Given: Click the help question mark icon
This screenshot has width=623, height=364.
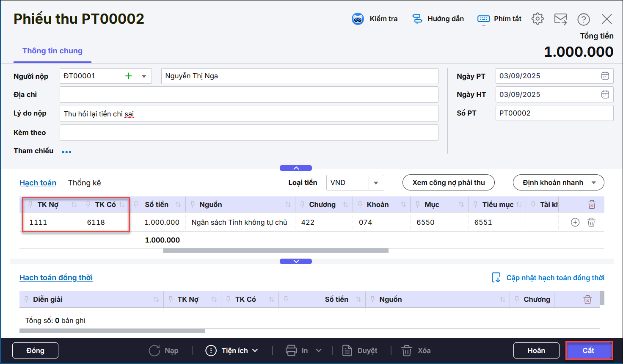Looking at the screenshot, I should click(x=584, y=19).
